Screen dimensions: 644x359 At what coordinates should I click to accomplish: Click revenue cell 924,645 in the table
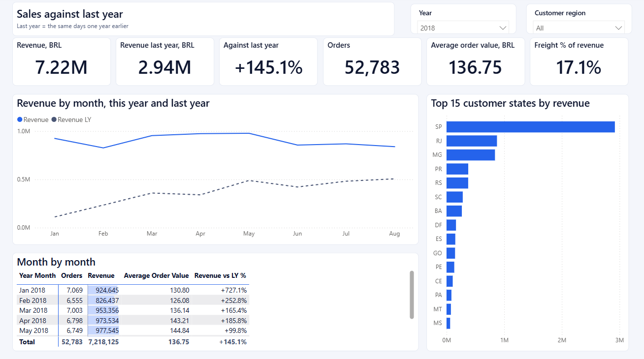pyautogui.click(x=103, y=290)
